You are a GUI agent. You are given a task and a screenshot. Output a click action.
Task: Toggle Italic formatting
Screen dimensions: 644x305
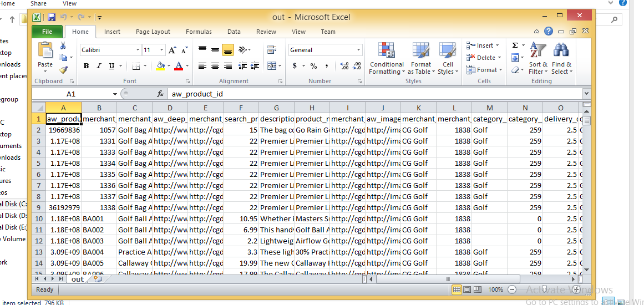pos(99,65)
